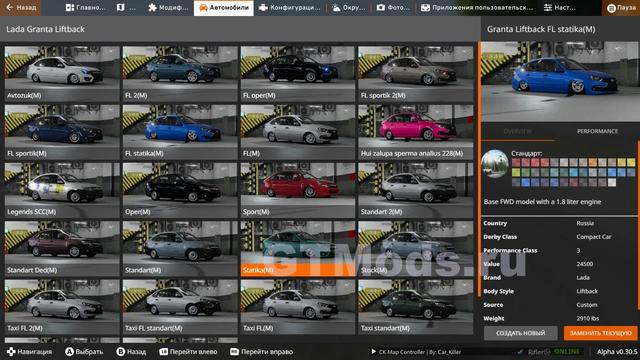Select the Taxi standart(M) thumbnail

416,307
